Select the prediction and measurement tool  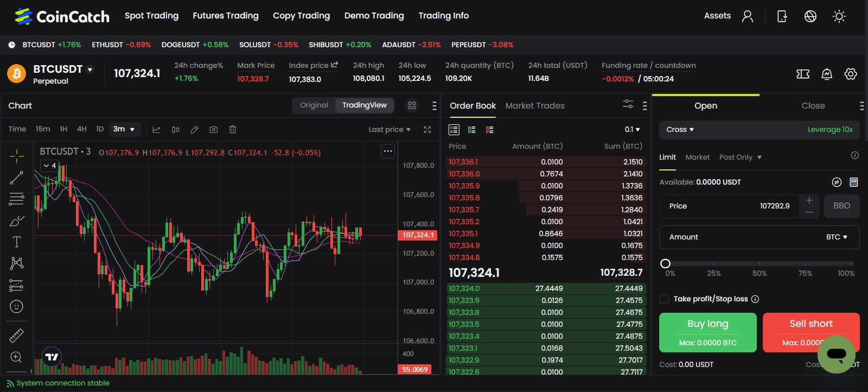[x=17, y=285]
